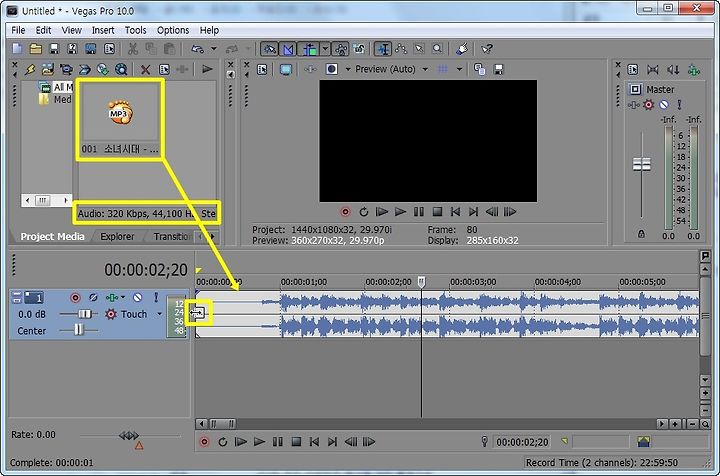Image resolution: width=720 pixels, height=476 pixels.
Task: Click the What's This help icon
Action: tap(487, 49)
